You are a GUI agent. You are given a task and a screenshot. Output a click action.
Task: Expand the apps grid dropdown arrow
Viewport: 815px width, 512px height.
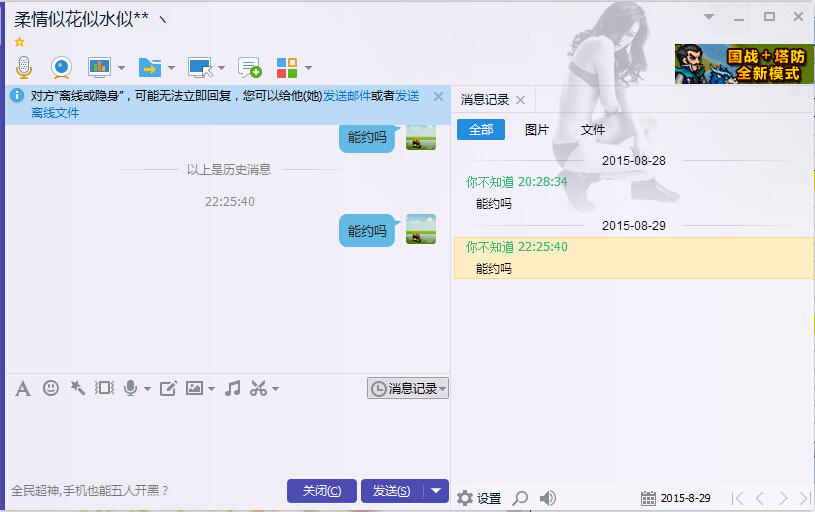[308, 68]
